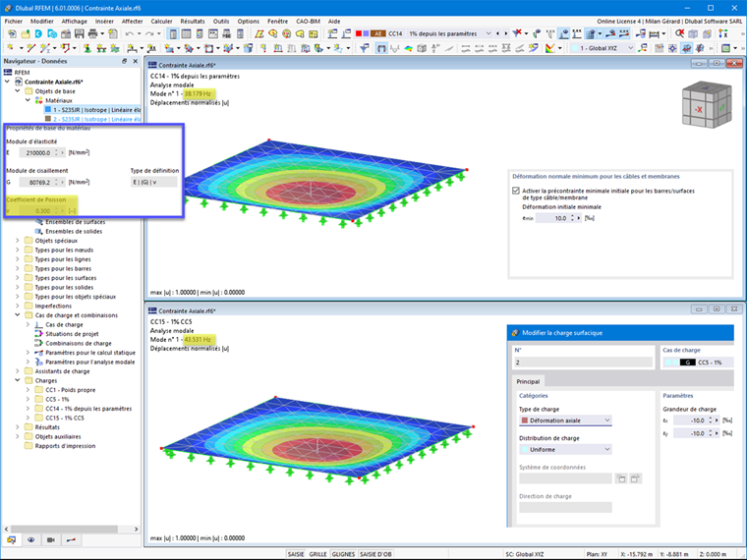The width and height of the screenshot is (747, 560).
Task: Toggle SAISIE in the status bar
Action: click(x=296, y=554)
